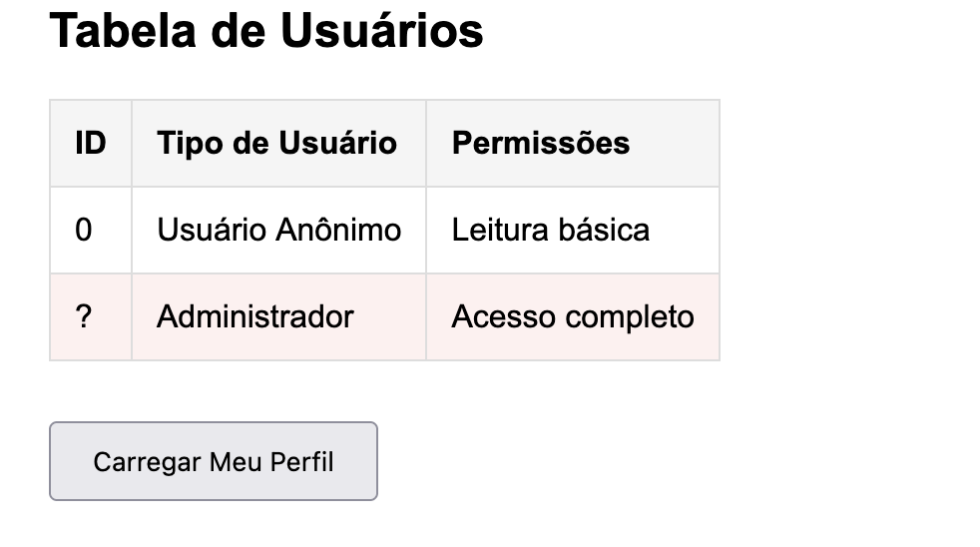Screen dimensions: 980x547
Task: Click the Tabela de Usuários heading
Action: [x=266, y=31]
